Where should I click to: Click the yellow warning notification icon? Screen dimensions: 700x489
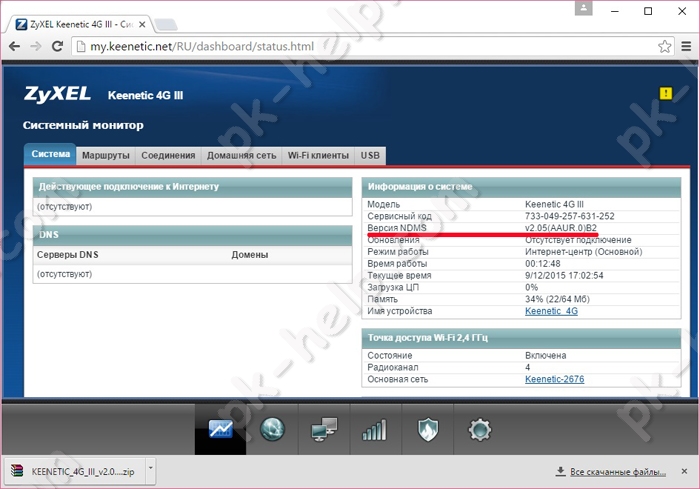666,93
